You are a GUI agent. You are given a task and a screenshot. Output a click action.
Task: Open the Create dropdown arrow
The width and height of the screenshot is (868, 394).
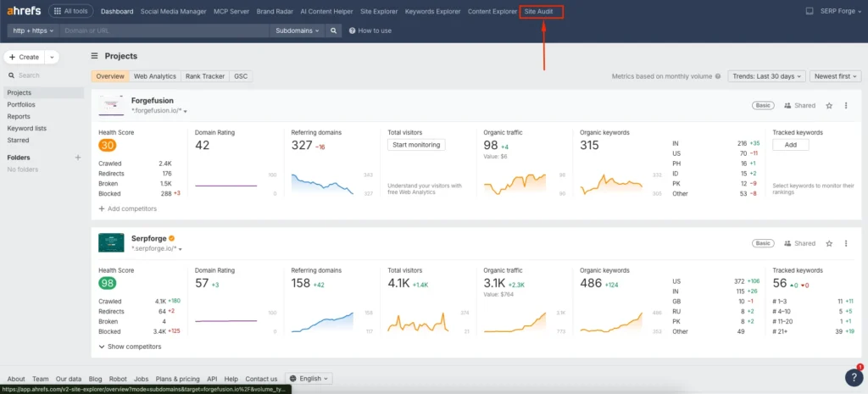52,57
